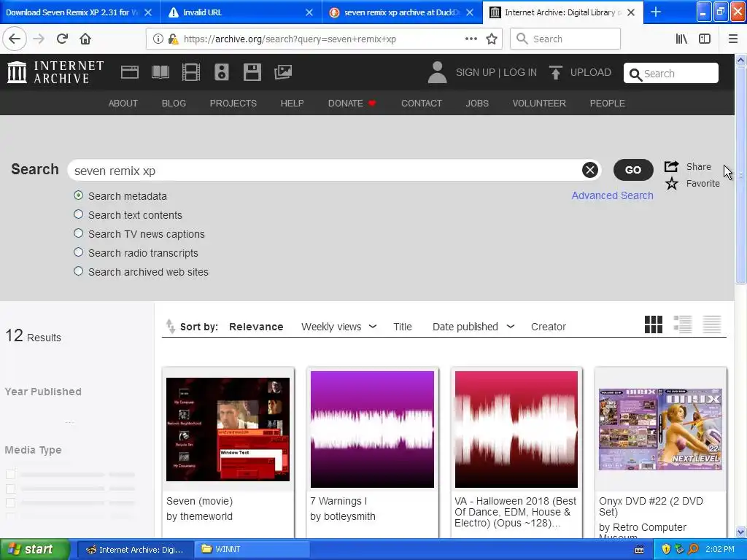747x560 pixels.
Task: Open the video film icon
Action: (x=191, y=72)
